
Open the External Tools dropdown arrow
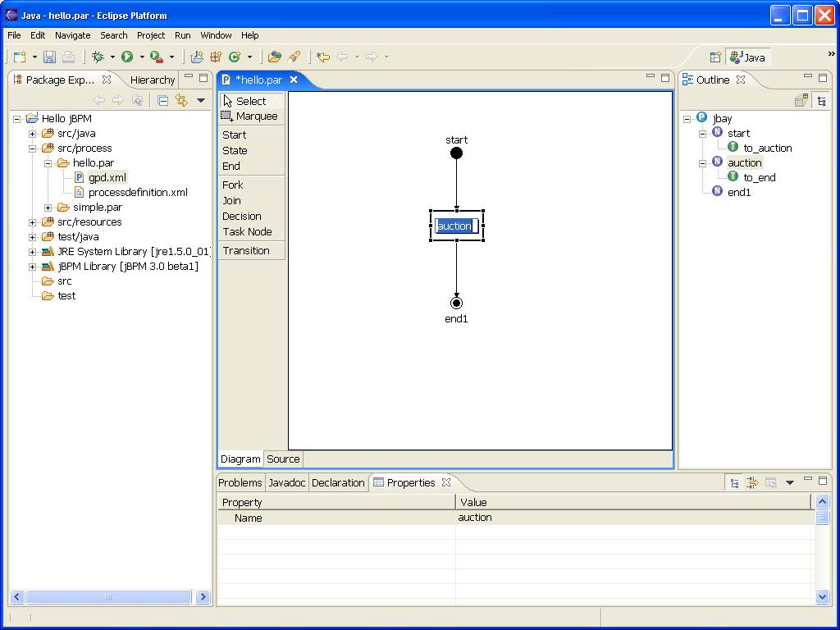pos(171,57)
